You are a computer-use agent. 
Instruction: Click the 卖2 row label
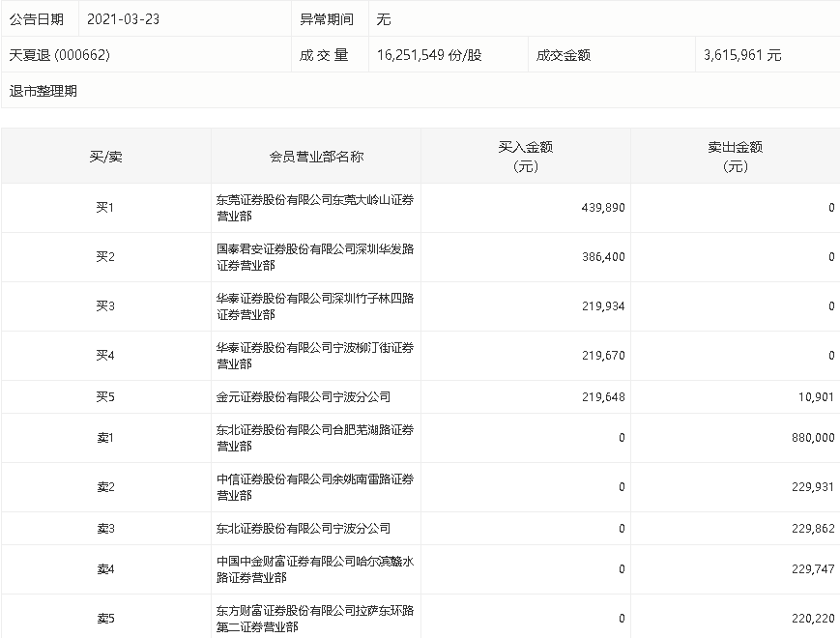click(x=105, y=487)
